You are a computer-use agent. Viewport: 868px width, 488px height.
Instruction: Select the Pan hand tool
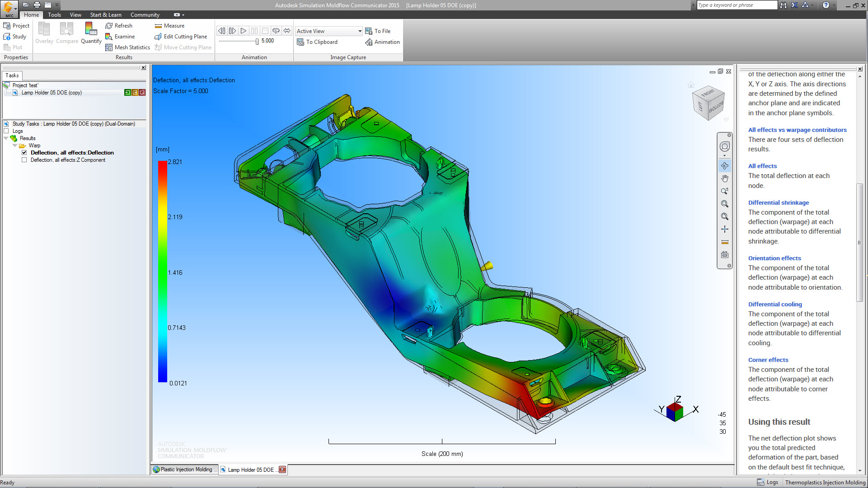(x=724, y=178)
